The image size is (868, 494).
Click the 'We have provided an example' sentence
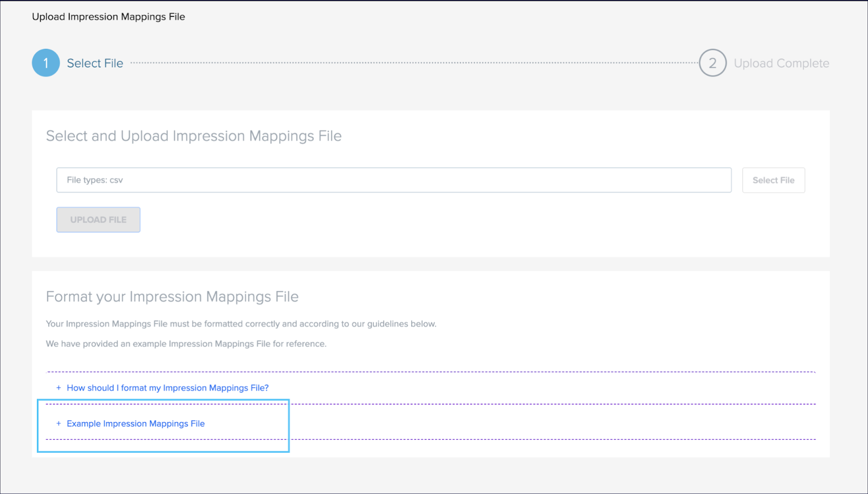[x=186, y=344]
